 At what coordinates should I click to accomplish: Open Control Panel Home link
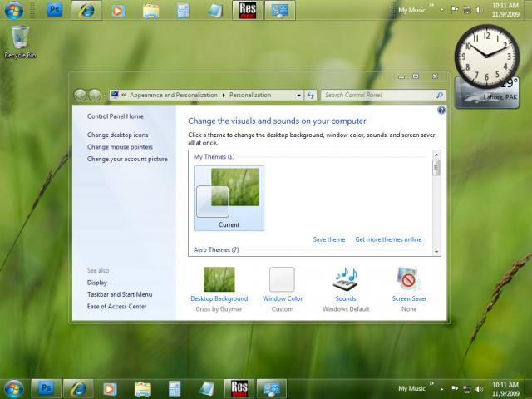115,116
